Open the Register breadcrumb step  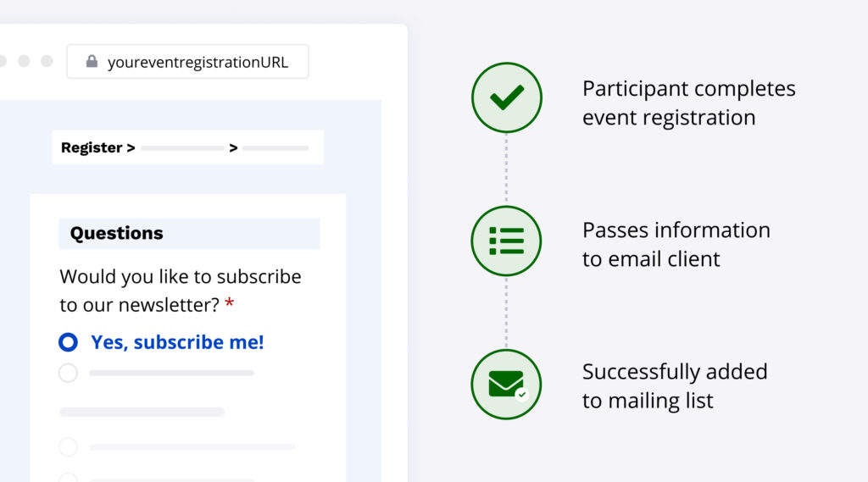point(92,148)
